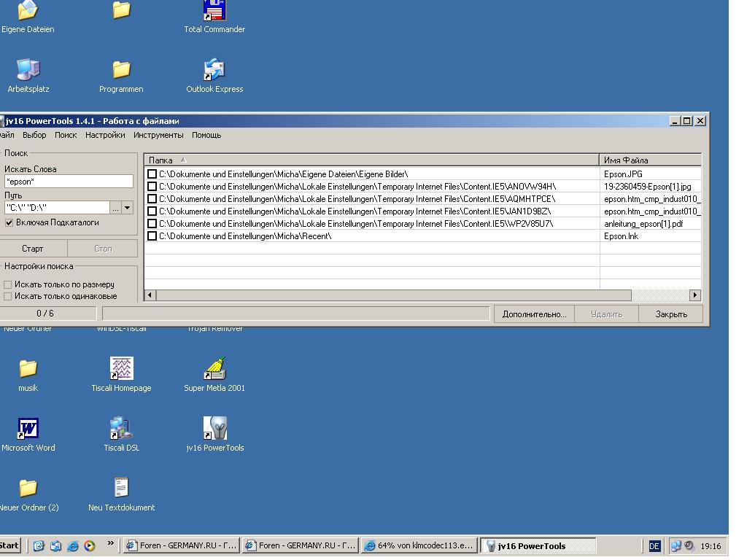This screenshot has height=560, width=747.
Task: Click the Стоп button
Action: tap(103, 249)
